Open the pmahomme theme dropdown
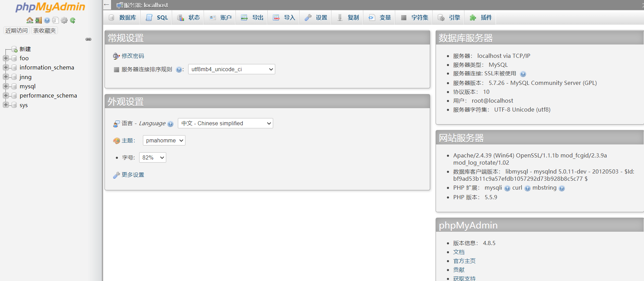The image size is (644, 281). point(164,140)
